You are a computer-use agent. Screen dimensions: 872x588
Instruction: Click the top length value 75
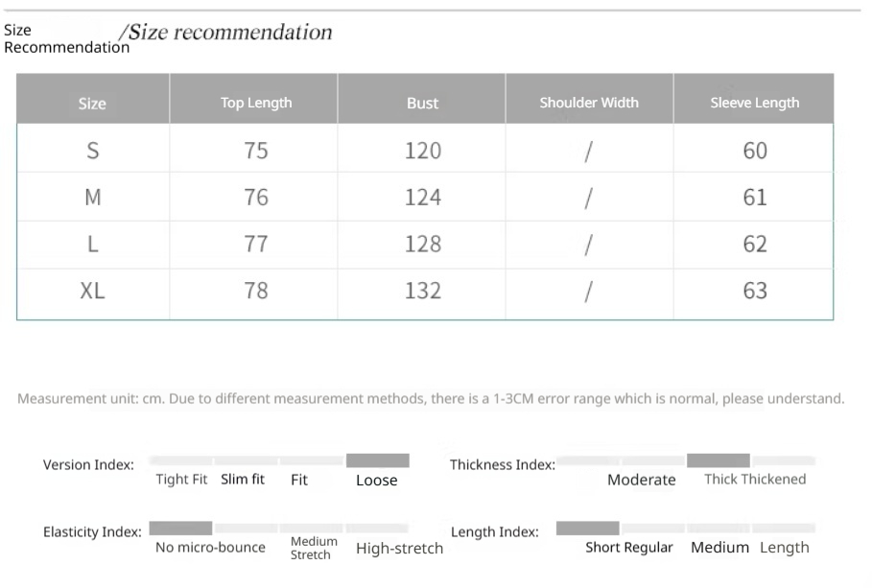click(256, 151)
